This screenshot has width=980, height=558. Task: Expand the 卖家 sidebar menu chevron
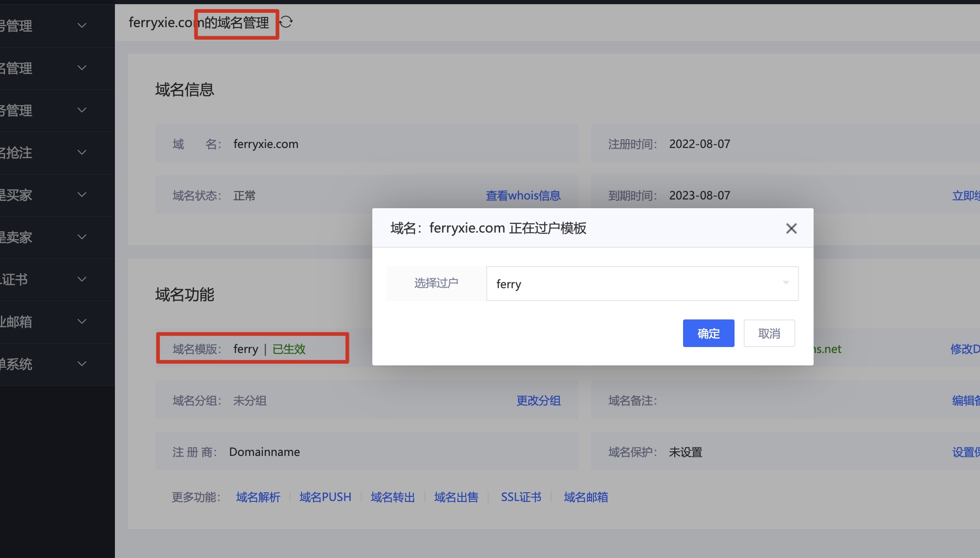[x=82, y=237]
